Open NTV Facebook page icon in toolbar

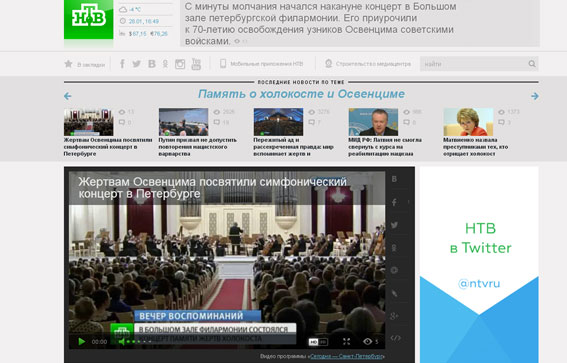[122, 64]
